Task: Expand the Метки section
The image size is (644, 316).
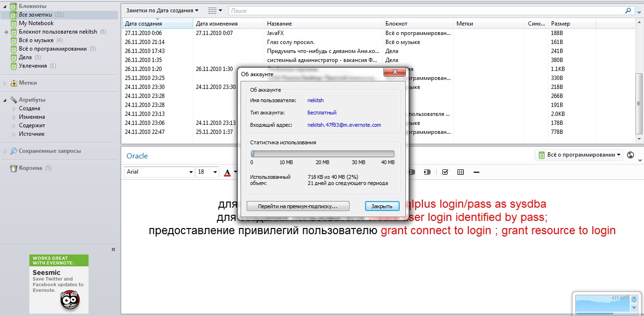Action: pyautogui.click(x=5, y=83)
